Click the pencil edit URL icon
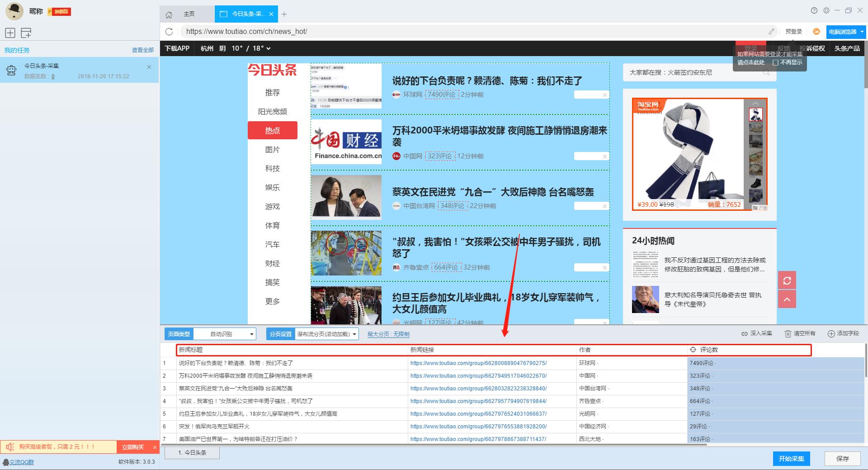The image size is (868, 470). click(771, 32)
